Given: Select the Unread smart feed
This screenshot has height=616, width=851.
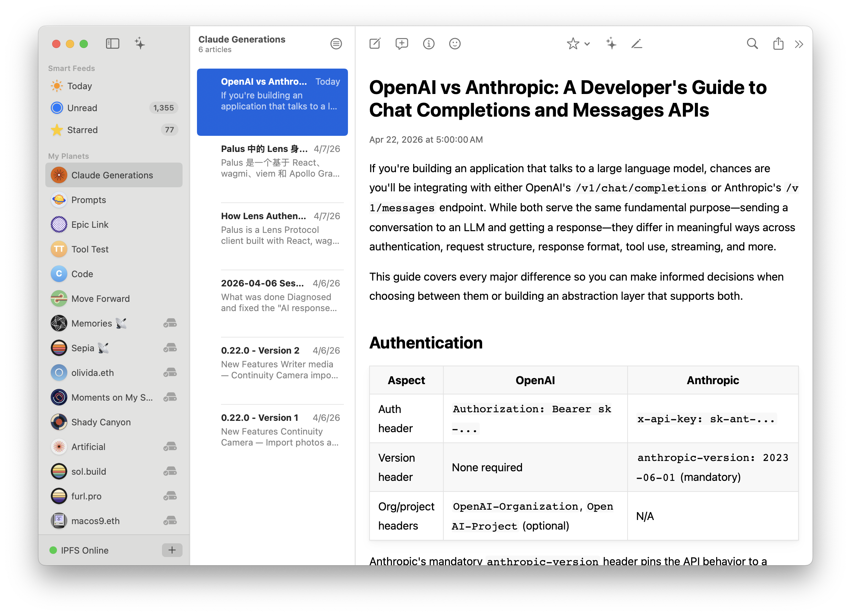Looking at the screenshot, I should point(82,108).
